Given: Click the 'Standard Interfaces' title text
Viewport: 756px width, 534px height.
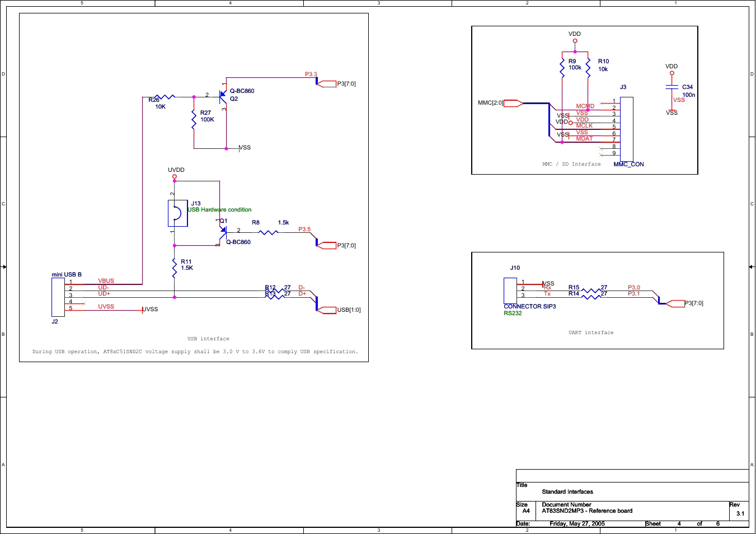Looking at the screenshot, I should click(x=567, y=492).
